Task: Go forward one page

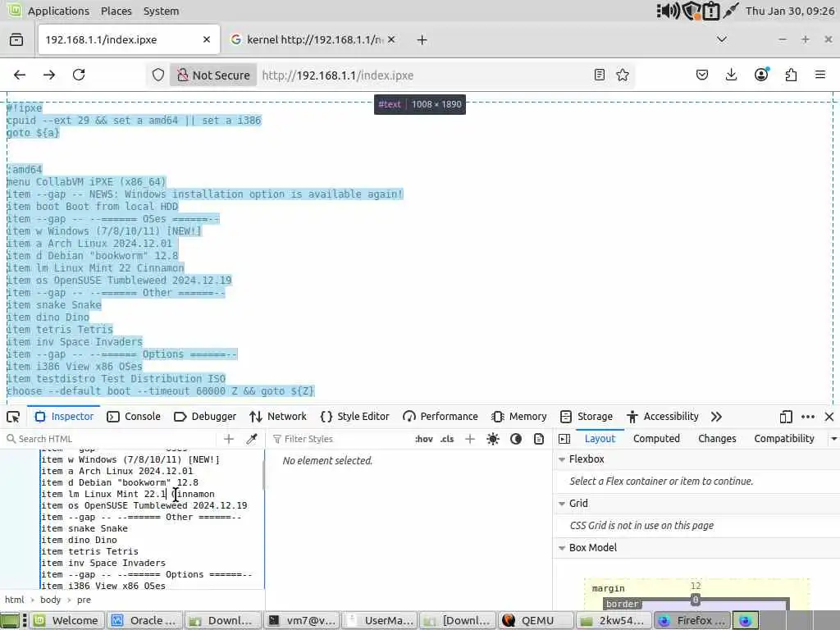Action: click(49, 75)
